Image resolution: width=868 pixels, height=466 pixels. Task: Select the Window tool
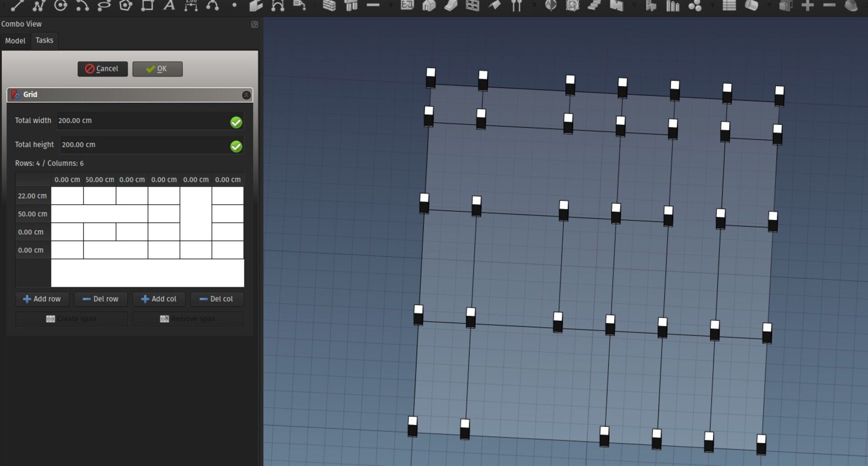click(472, 5)
